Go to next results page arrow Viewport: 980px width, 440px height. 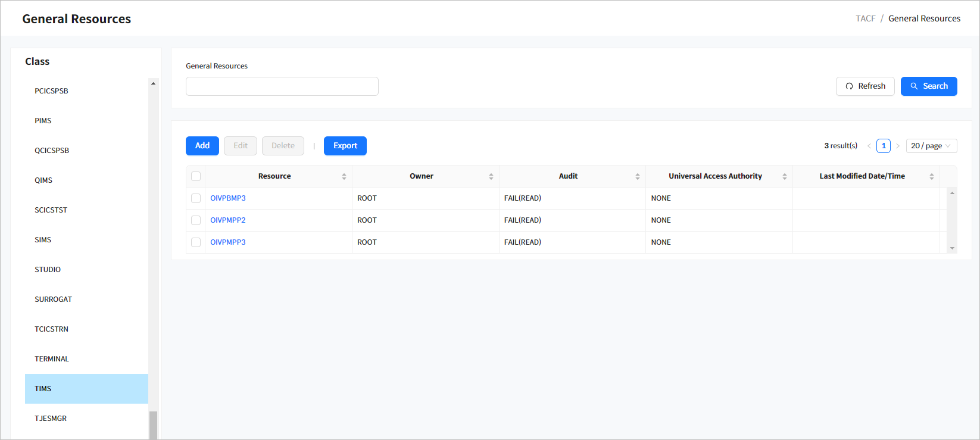coord(898,146)
